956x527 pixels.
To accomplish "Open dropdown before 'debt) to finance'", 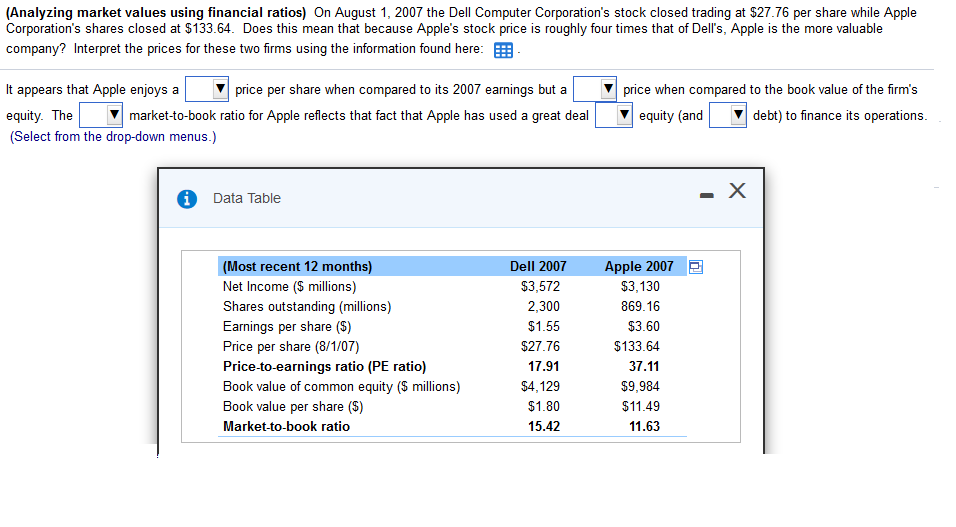I will [x=727, y=115].
